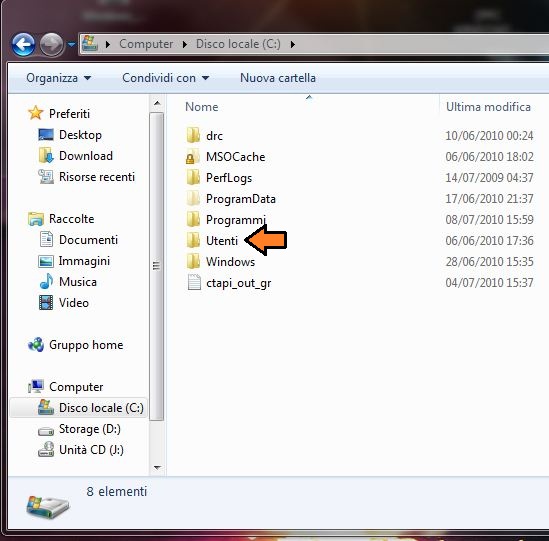
Task: Expand arrow after Disco locale (C:) in address bar
Action: (x=292, y=44)
